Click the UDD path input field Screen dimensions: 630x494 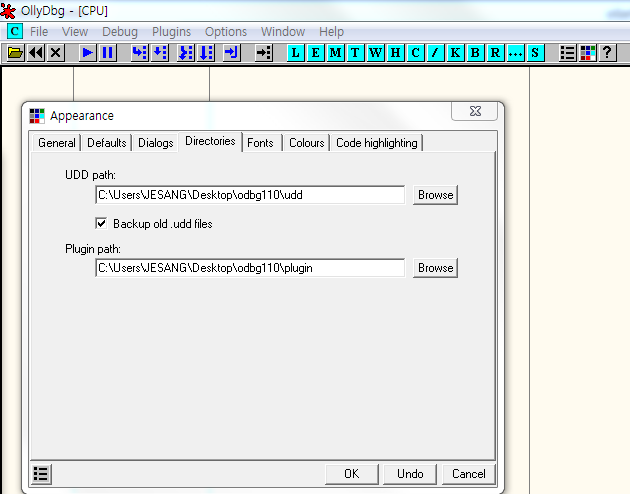pyautogui.click(x=250, y=195)
